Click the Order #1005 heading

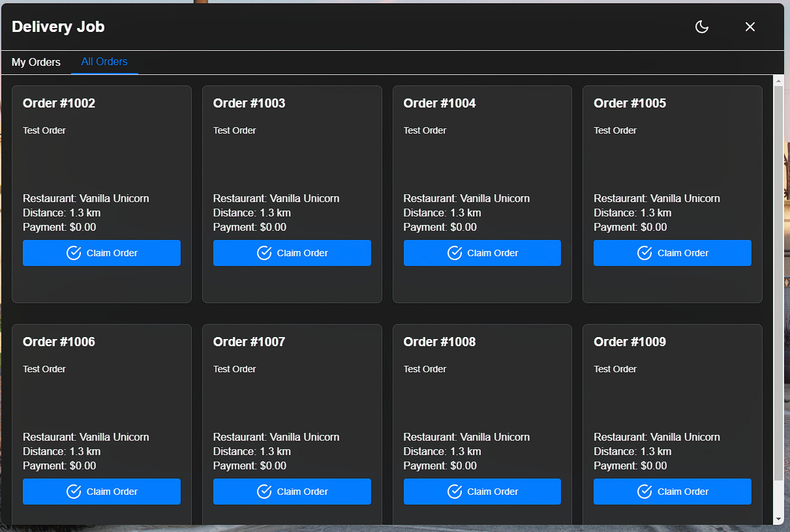[630, 103]
